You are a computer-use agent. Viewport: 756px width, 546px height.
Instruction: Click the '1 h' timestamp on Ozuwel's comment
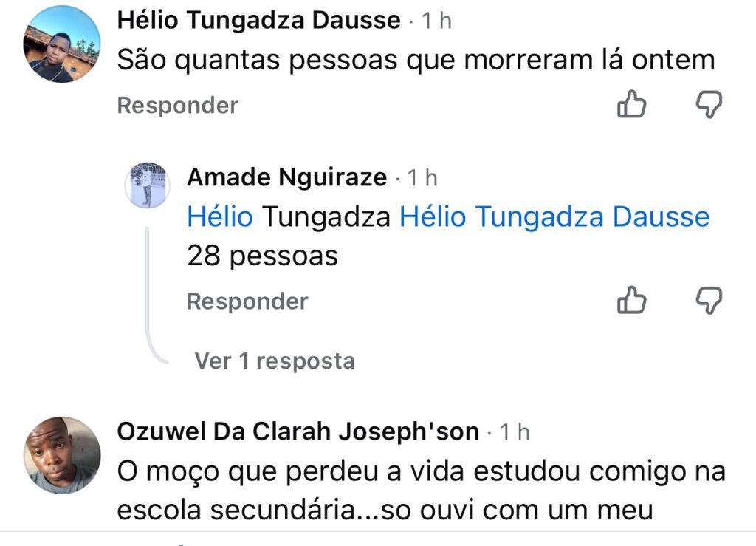click(x=515, y=432)
